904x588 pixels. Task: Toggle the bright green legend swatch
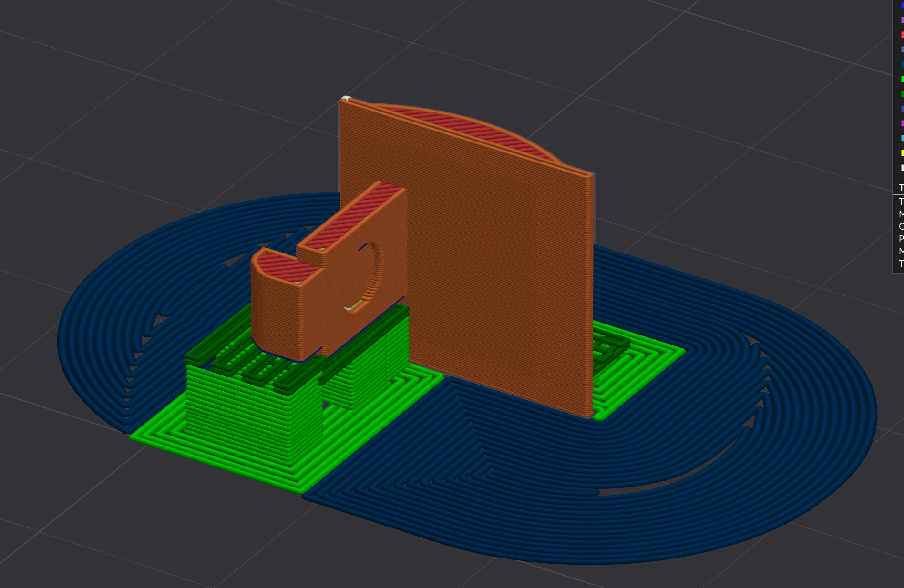coord(902,79)
